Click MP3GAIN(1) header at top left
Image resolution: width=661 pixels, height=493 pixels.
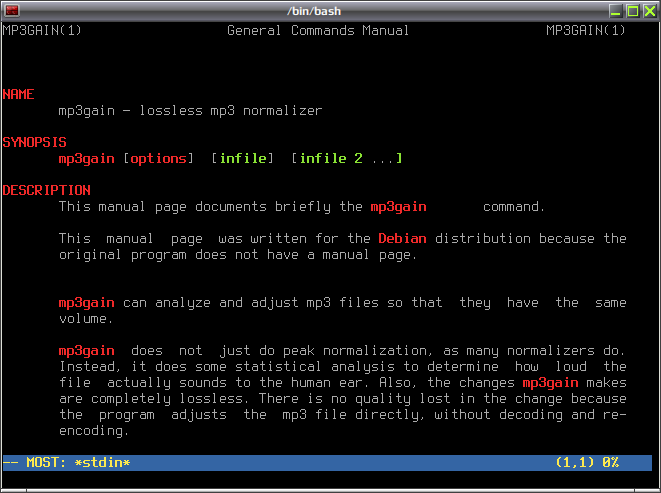coord(42,30)
